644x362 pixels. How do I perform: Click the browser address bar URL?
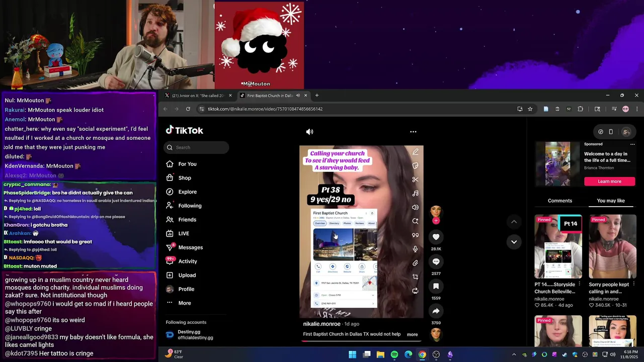(x=265, y=109)
